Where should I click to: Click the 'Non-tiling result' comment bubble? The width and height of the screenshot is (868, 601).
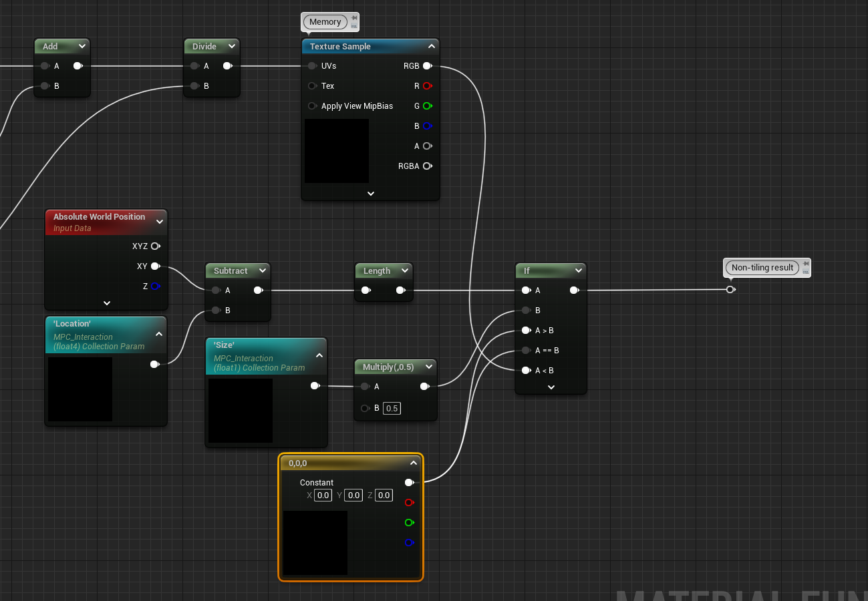pos(762,267)
